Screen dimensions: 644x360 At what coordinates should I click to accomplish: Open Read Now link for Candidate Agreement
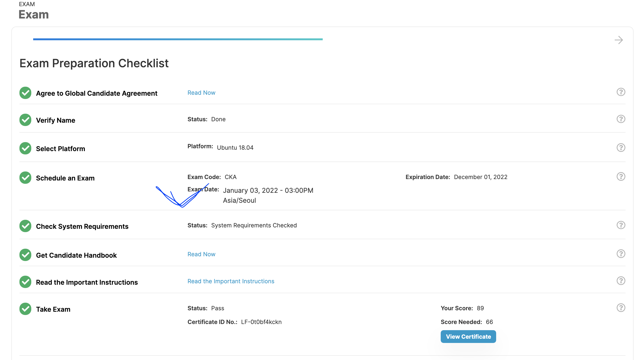(201, 93)
